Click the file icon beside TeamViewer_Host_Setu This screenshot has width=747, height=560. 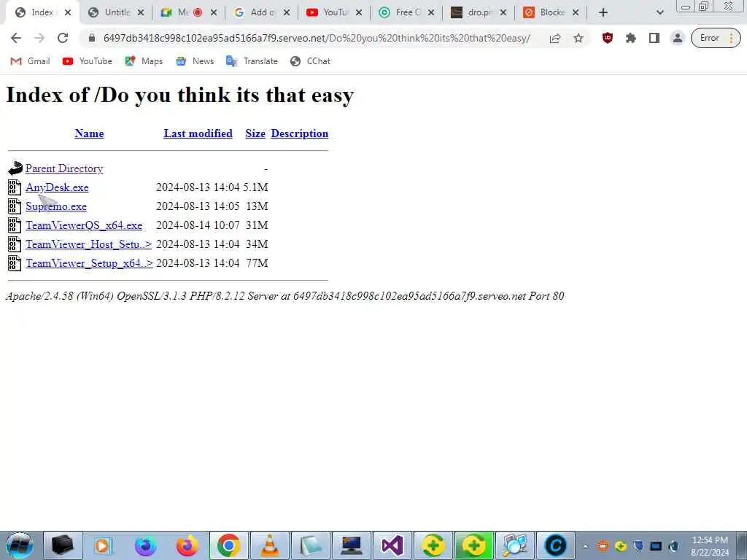point(15,244)
